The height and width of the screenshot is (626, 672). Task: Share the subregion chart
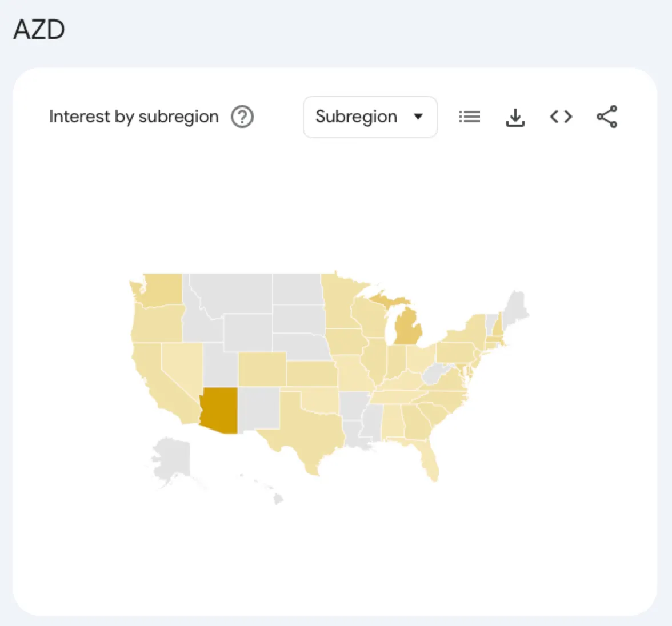pos(607,117)
